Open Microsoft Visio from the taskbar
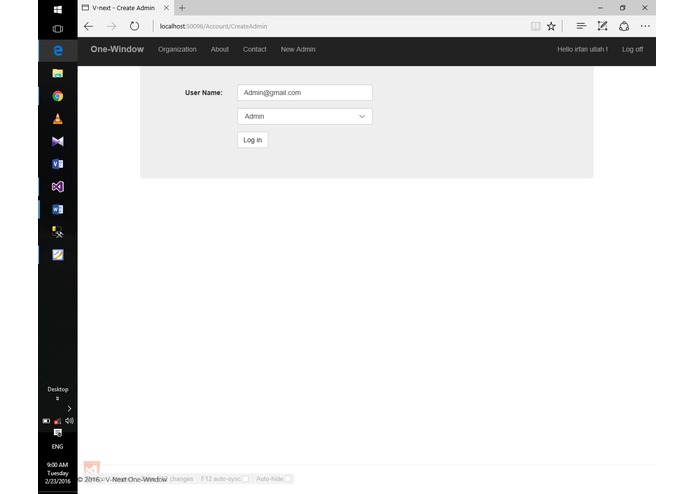The image size is (695, 494). pyautogui.click(x=58, y=164)
